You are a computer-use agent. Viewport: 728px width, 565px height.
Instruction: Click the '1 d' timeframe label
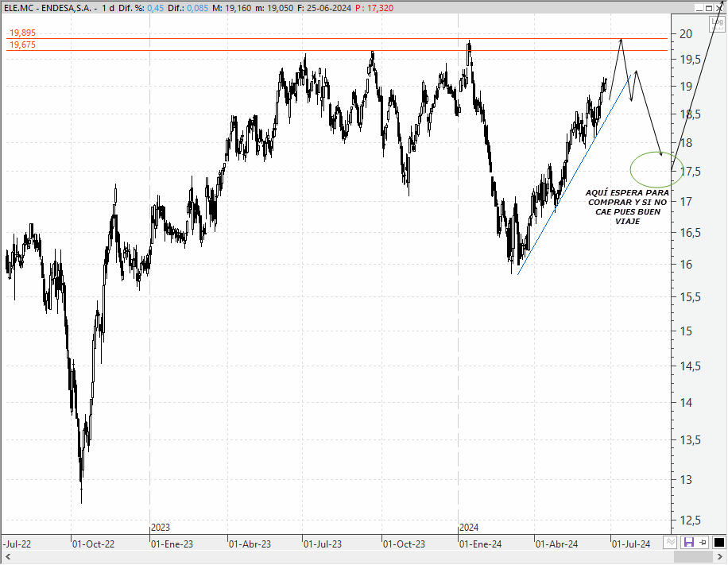pos(108,8)
